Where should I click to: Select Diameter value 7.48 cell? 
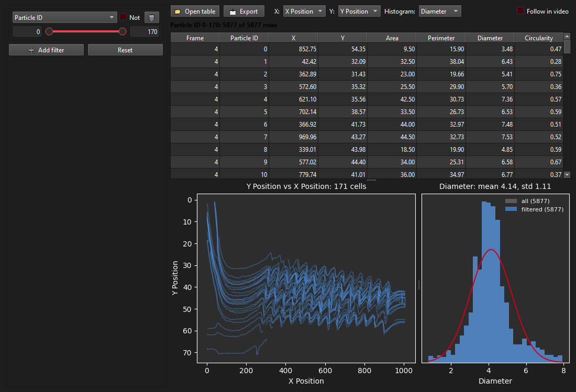pos(490,125)
